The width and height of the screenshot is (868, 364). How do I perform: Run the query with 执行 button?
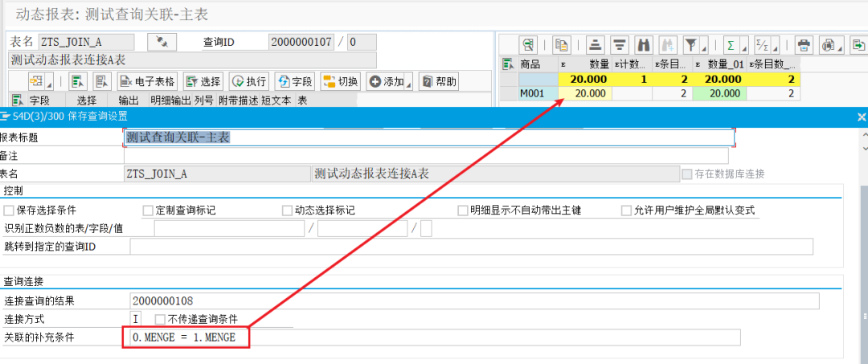tap(250, 82)
